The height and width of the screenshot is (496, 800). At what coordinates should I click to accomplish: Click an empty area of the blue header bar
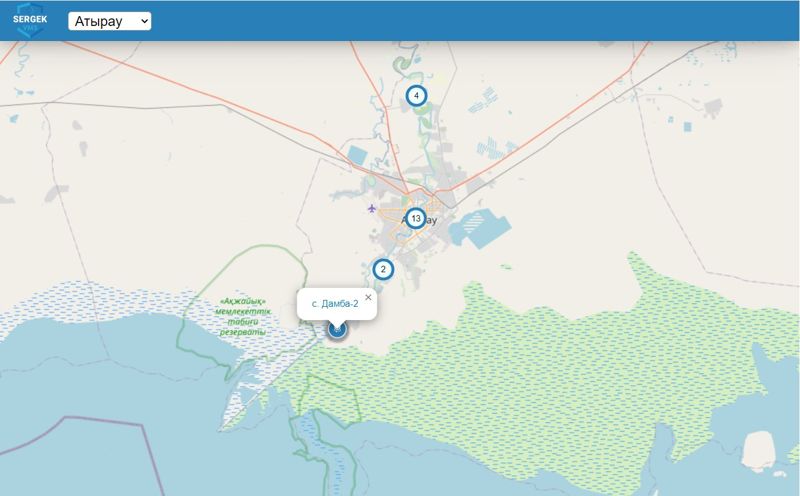[x=459, y=20]
